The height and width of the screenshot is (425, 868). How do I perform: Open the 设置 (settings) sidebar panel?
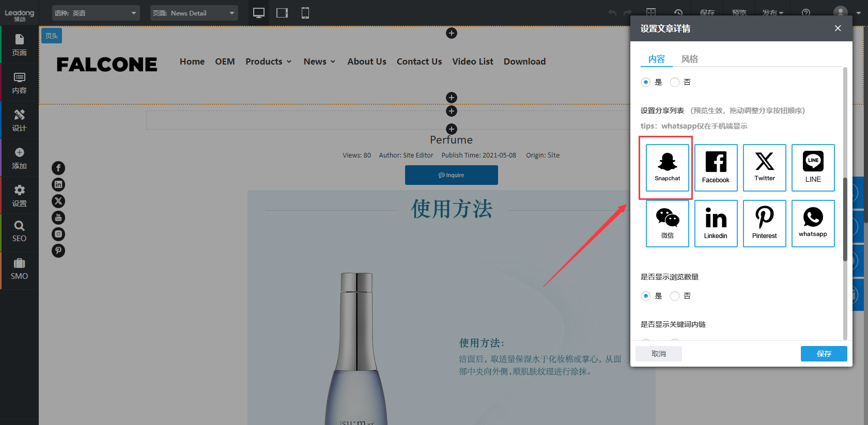coord(19,196)
